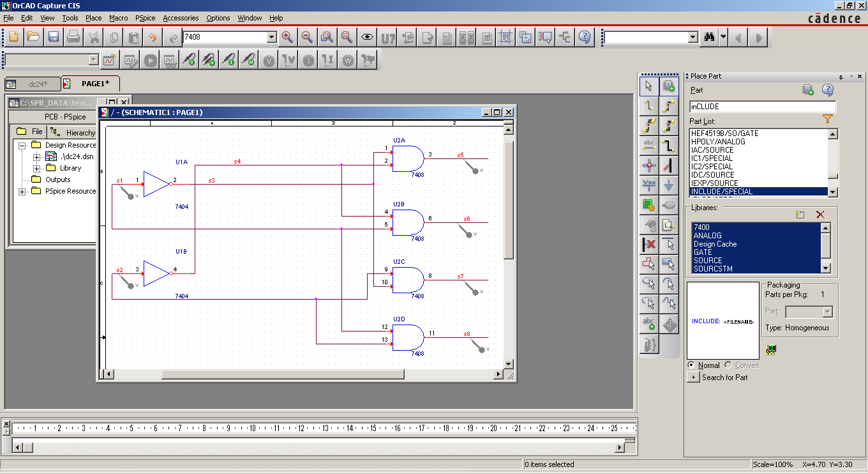Save the design with the floppy disk icon

[54, 37]
